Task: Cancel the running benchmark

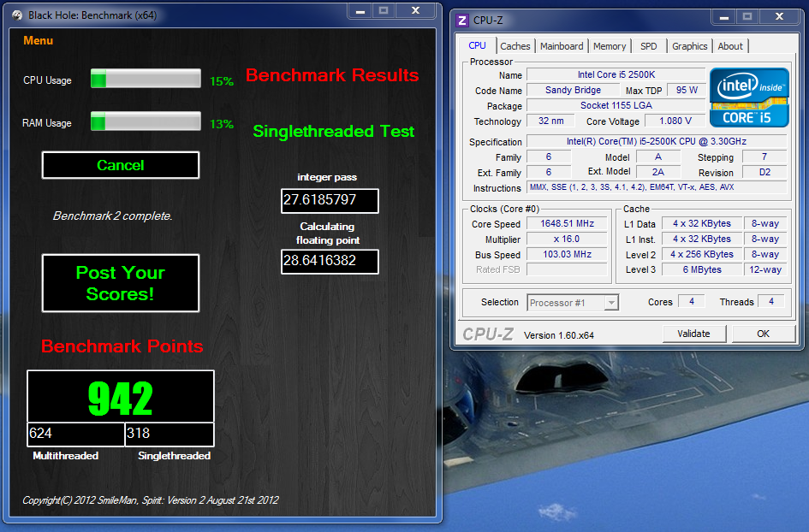Action: click(x=121, y=165)
